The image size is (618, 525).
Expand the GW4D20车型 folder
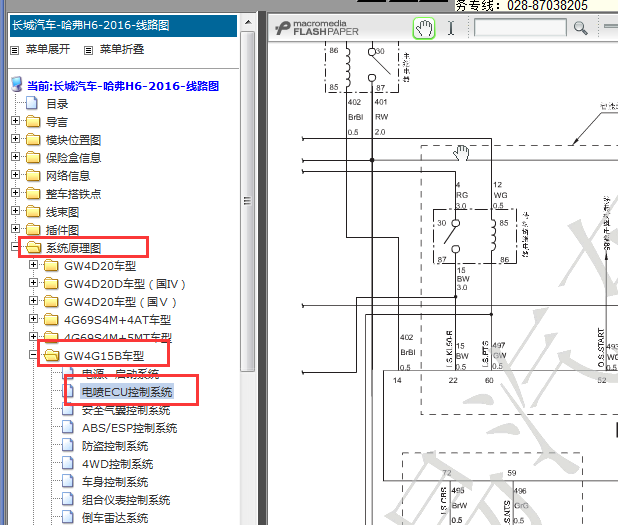34,265
